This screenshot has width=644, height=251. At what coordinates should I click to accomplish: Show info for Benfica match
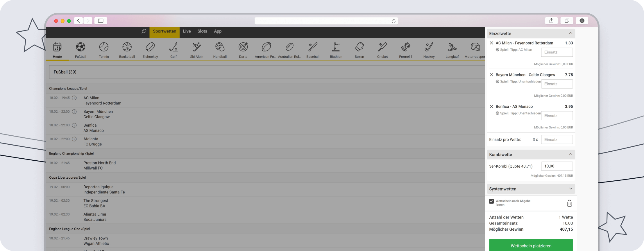[x=74, y=125]
